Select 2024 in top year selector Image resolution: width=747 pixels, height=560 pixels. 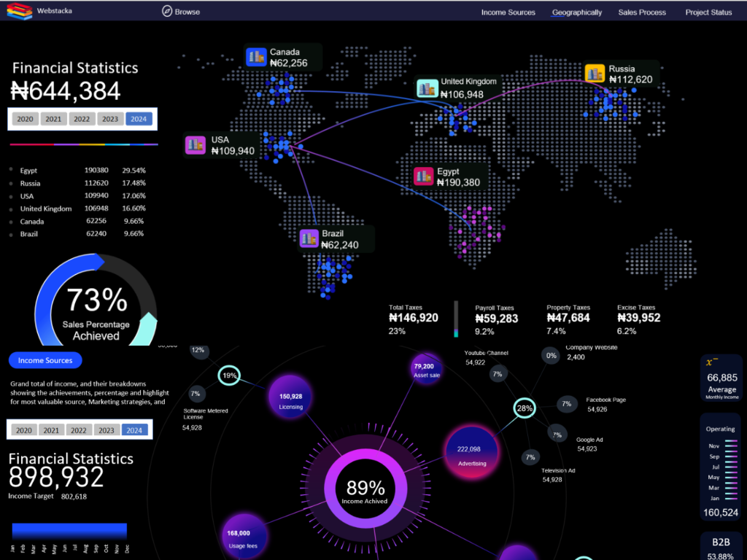click(139, 119)
